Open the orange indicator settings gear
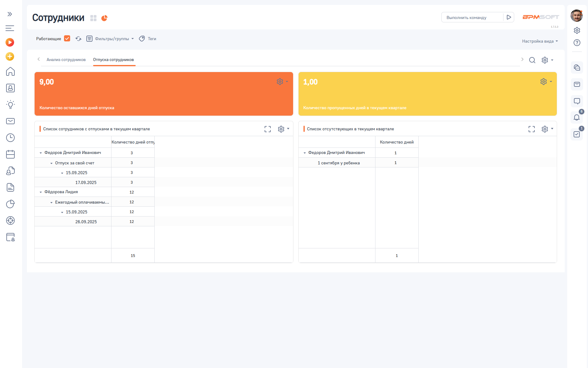Screen dimensions: 588x368 pyautogui.click(x=280, y=82)
